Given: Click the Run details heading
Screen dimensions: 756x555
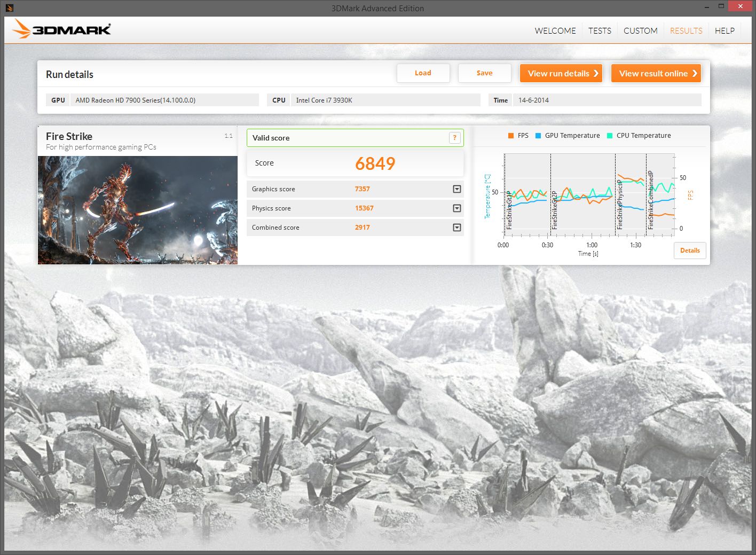Looking at the screenshot, I should coord(69,75).
